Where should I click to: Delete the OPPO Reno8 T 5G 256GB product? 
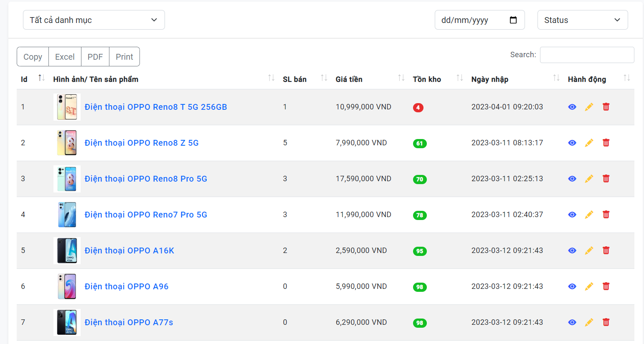[606, 107]
